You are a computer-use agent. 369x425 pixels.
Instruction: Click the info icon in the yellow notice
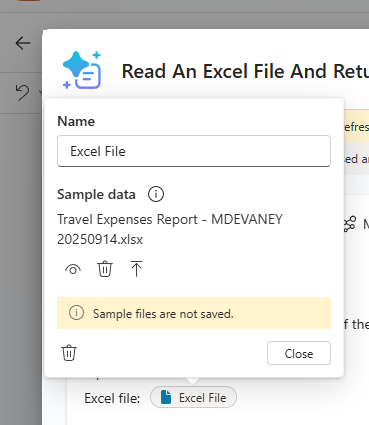click(76, 313)
